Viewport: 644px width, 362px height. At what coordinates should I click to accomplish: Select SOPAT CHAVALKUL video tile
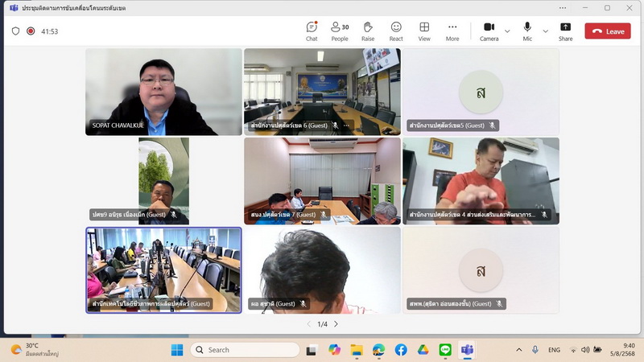[163, 92]
